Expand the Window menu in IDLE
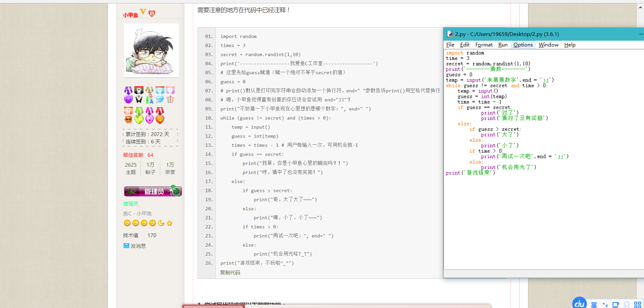Screen dimensions: 644x308 [x=548, y=45]
